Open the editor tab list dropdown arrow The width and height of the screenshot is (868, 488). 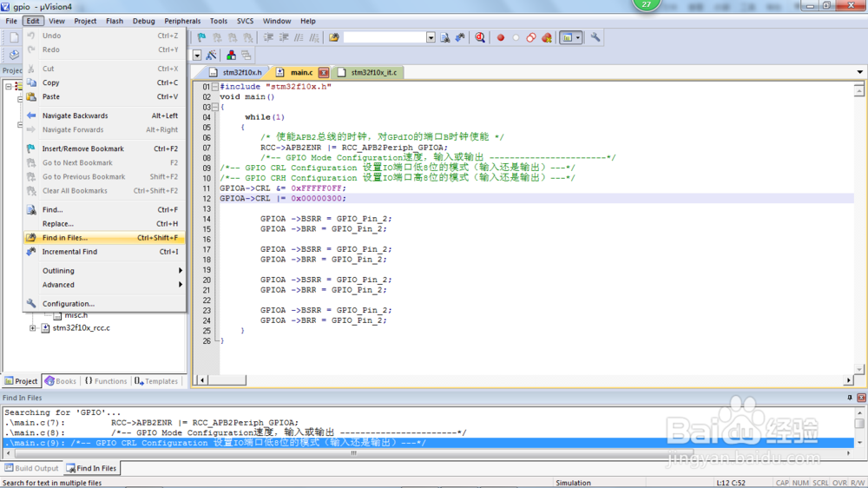point(859,72)
